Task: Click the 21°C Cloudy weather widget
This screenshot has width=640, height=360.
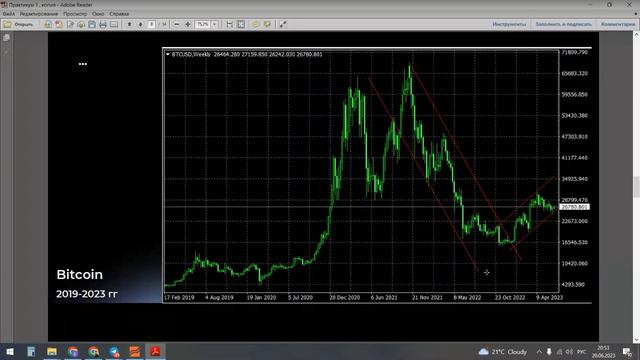Action: pos(503,352)
